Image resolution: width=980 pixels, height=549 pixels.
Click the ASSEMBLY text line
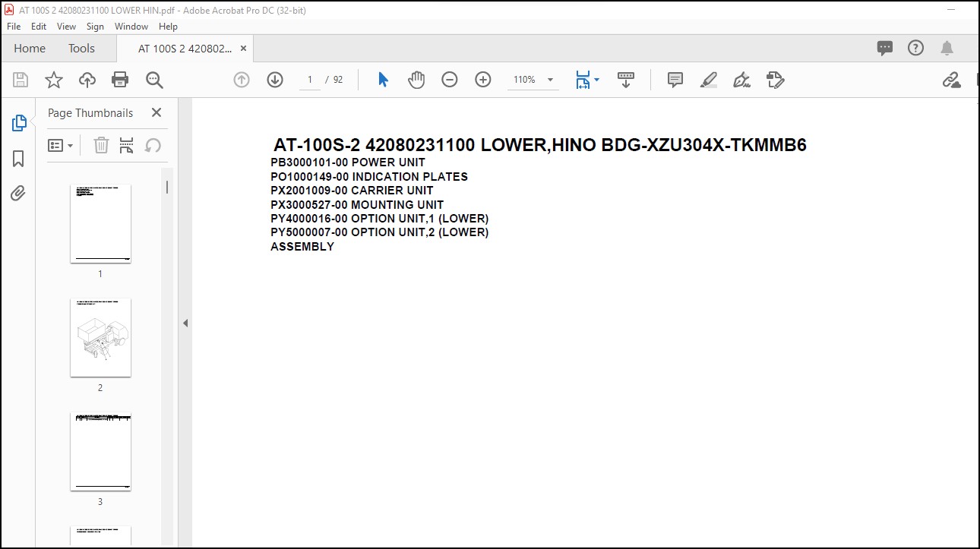[x=302, y=247]
